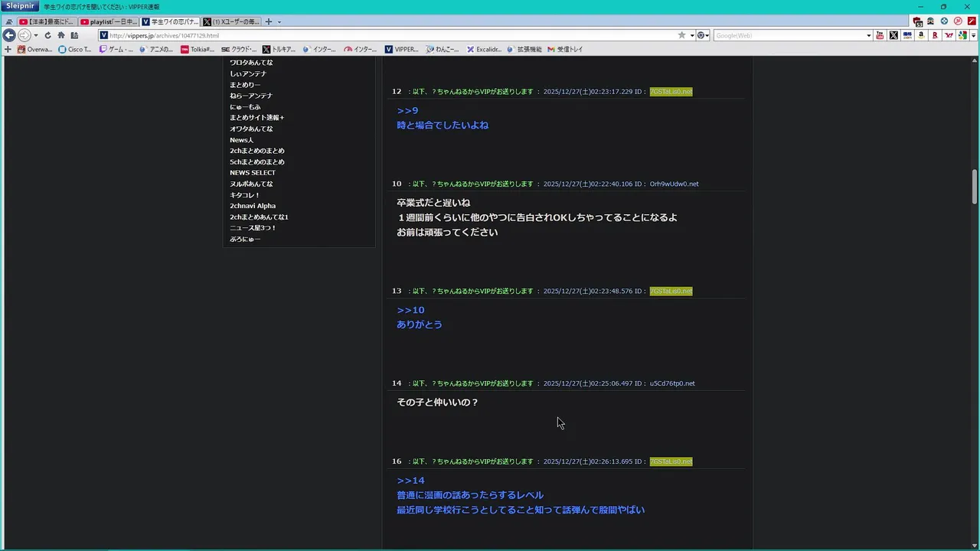
Task: Open the Rakuten search shortcut
Action: tap(935, 35)
